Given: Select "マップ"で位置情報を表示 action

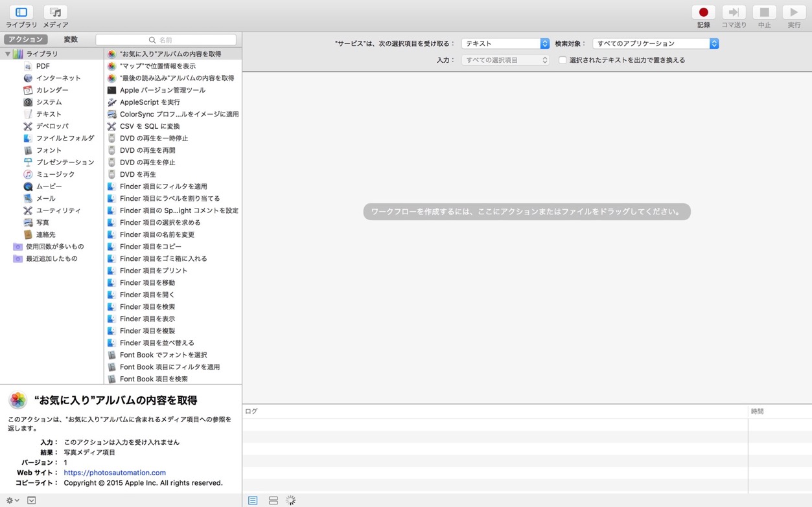Looking at the screenshot, I should click(x=173, y=66).
